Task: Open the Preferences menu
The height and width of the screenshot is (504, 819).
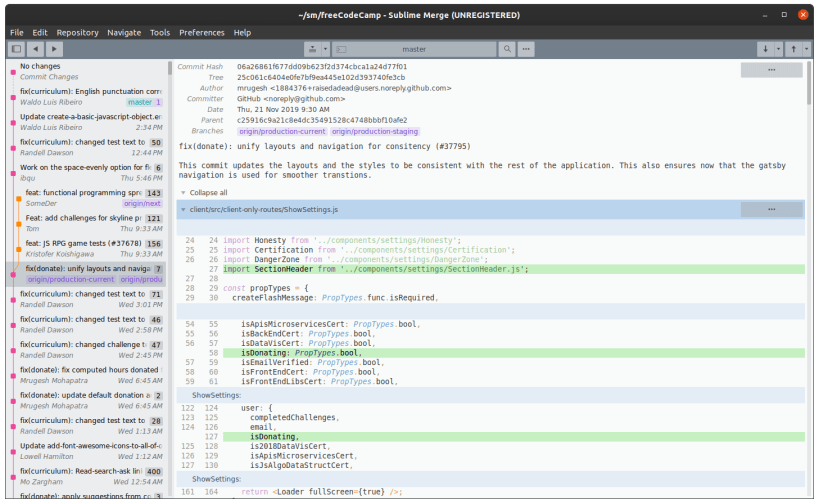Action: pyautogui.click(x=202, y=32)
